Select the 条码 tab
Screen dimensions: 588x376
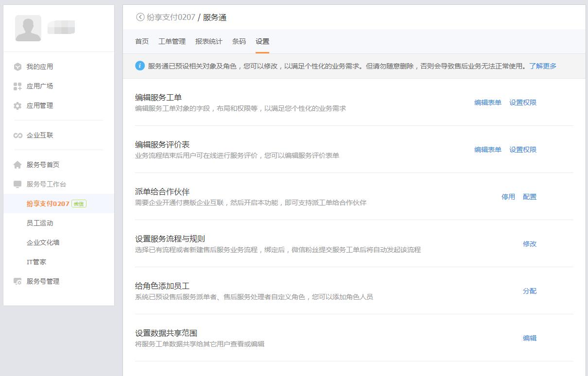click(x=239, y=42)
